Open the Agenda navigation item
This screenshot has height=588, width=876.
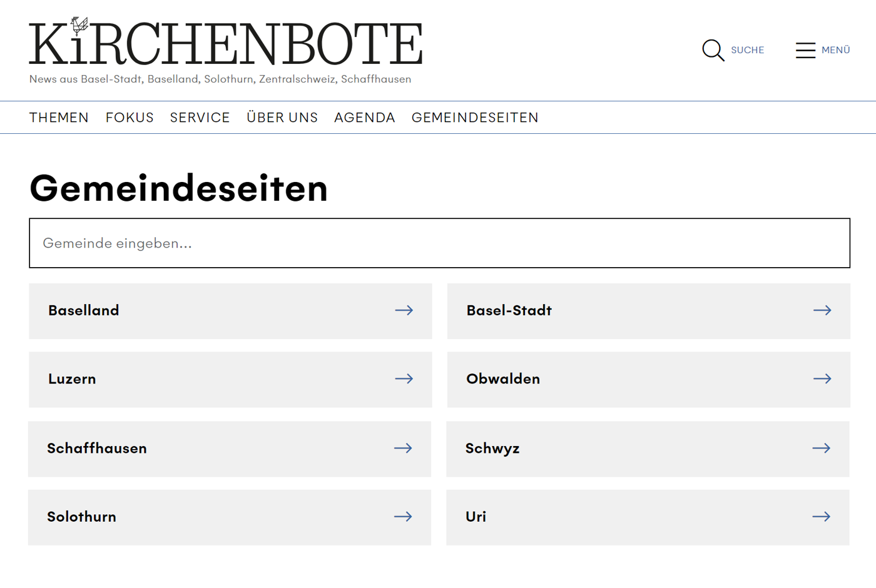coord(365,118)
